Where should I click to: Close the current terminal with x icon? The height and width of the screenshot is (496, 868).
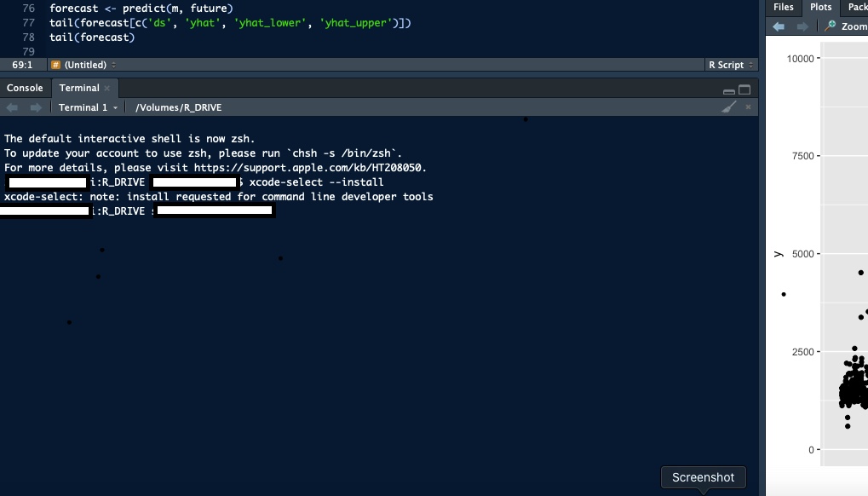tap(748, 107)
